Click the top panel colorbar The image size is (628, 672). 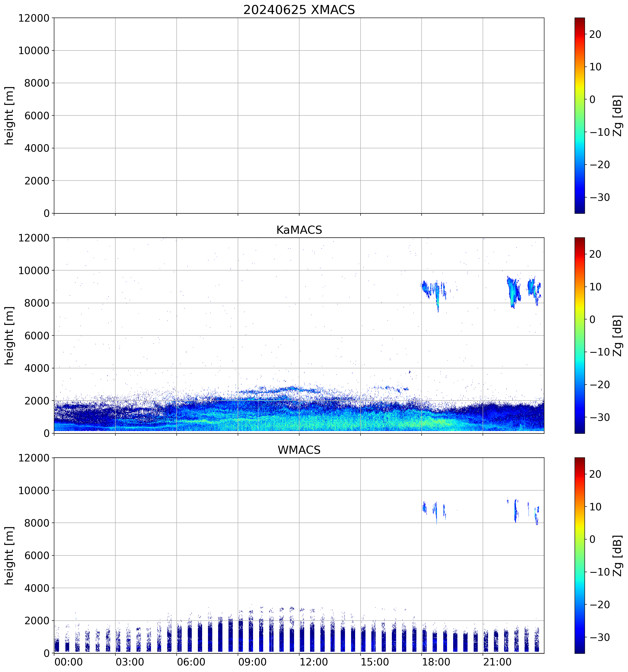pyautogui.click(x=579, y=115)
